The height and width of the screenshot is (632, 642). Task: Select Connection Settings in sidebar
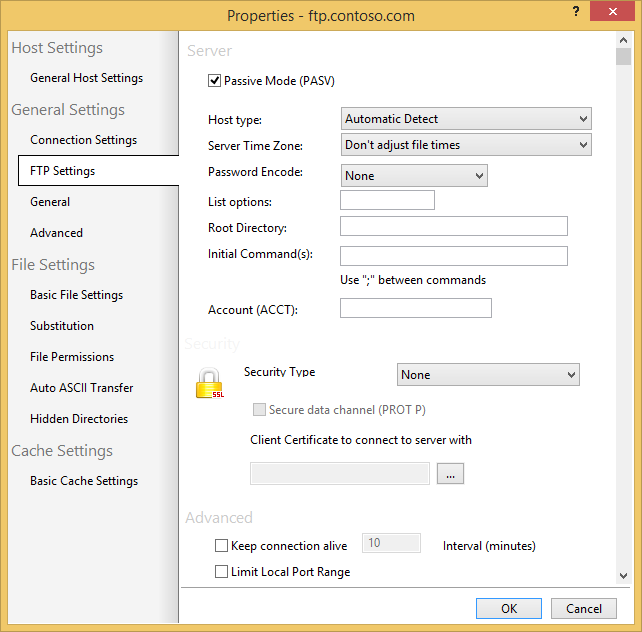tap(83, 140)
